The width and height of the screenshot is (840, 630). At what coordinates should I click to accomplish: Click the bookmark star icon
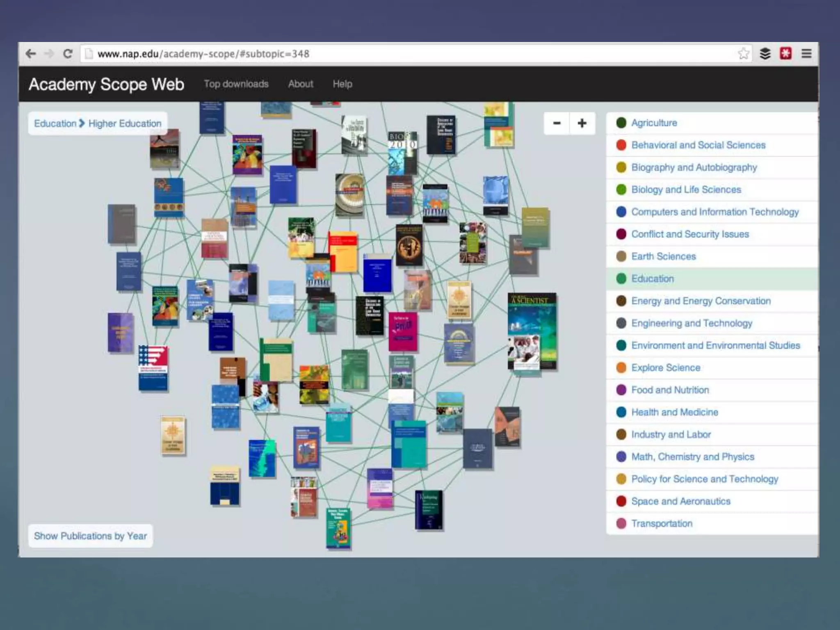(743, 54)
